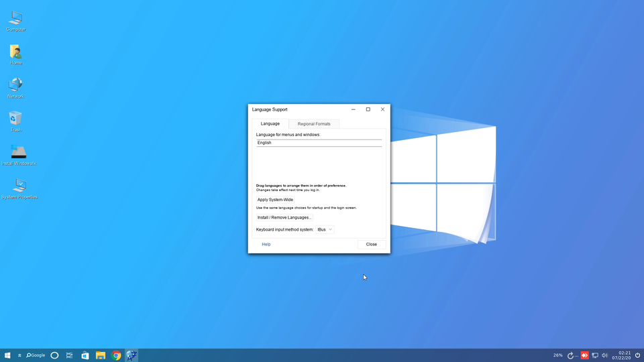
Task: Launch the Store app from taskbar
Action: click(x=85, y=355)
